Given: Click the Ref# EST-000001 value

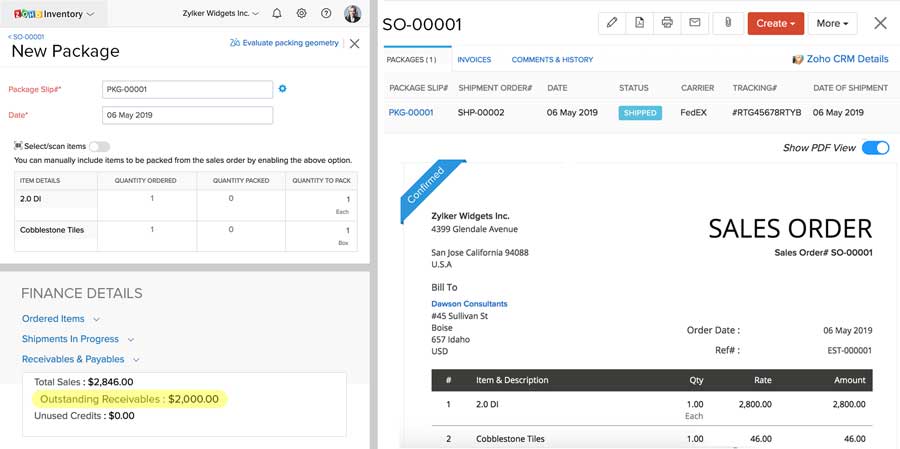Looking at the screenshot, I should (x=849, y=350).
